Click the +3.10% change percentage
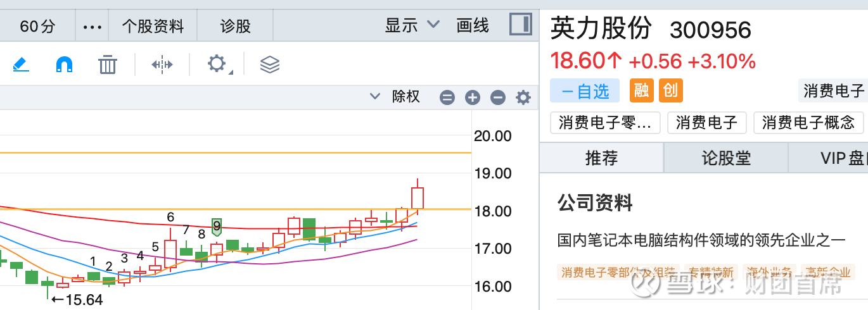Viewport: 868px width, 310px height. click(x=722, y=61)
